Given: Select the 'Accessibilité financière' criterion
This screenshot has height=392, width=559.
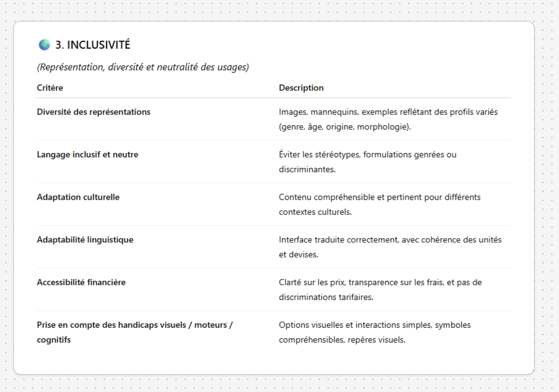Looking at the screenshot, I should tap(81, 282).
